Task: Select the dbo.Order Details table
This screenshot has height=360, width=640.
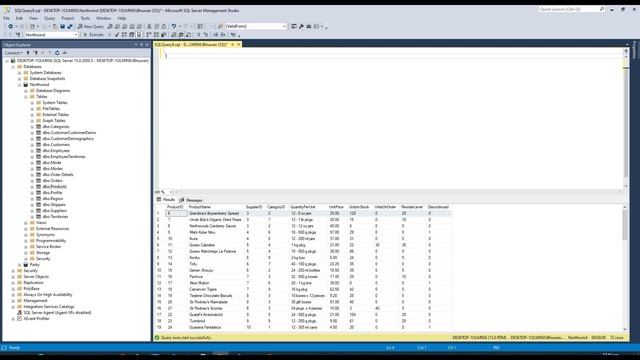Action: 58,175
